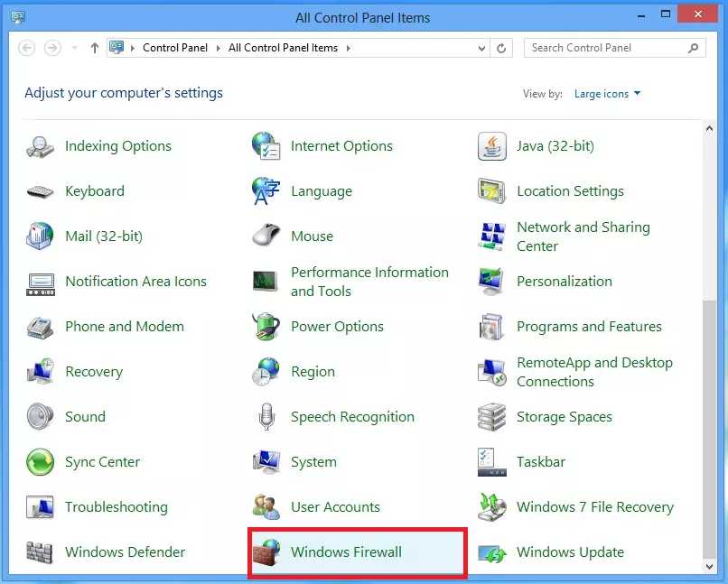Expand the chevron after All Control Panel Items
The height and width of the screenshot is (584, 728).
[349, 48]
